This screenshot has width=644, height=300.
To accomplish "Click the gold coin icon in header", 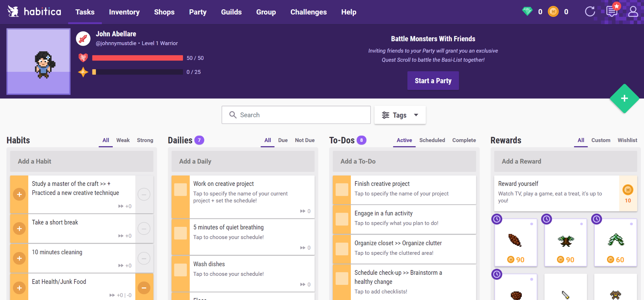I will pos(553,12).
